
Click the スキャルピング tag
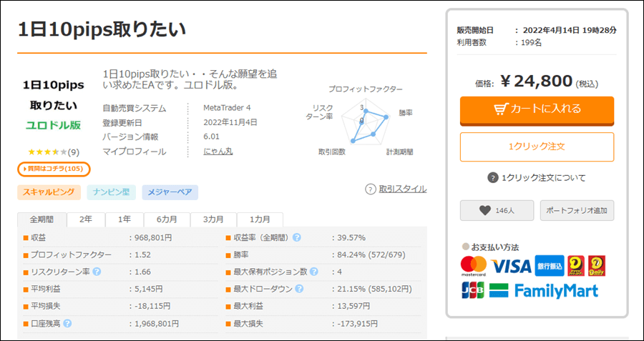49,192
